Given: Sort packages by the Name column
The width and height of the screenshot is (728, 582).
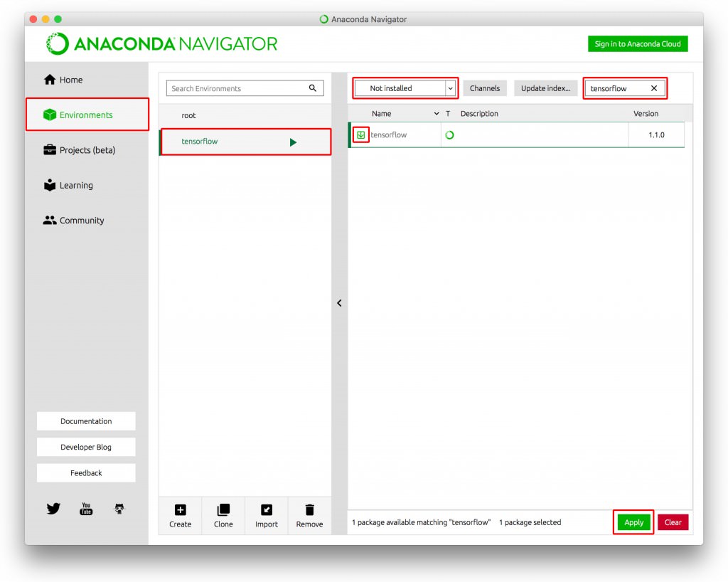Looking at the screenshot, I should point(382,113).
